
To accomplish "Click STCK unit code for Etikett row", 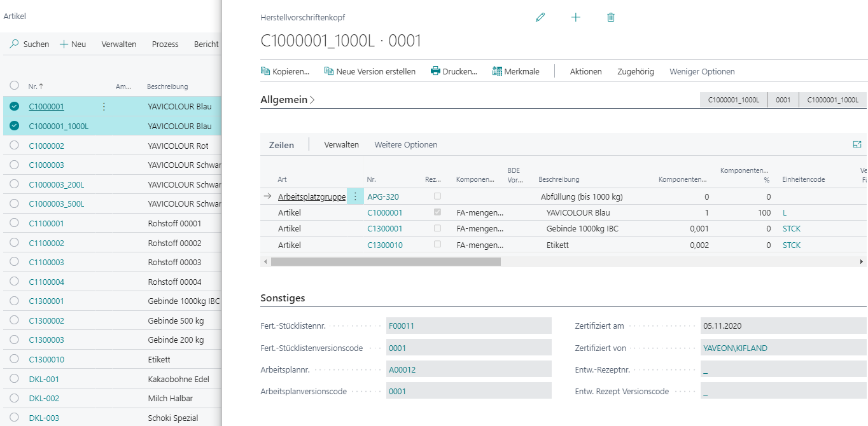I will 792,245.
